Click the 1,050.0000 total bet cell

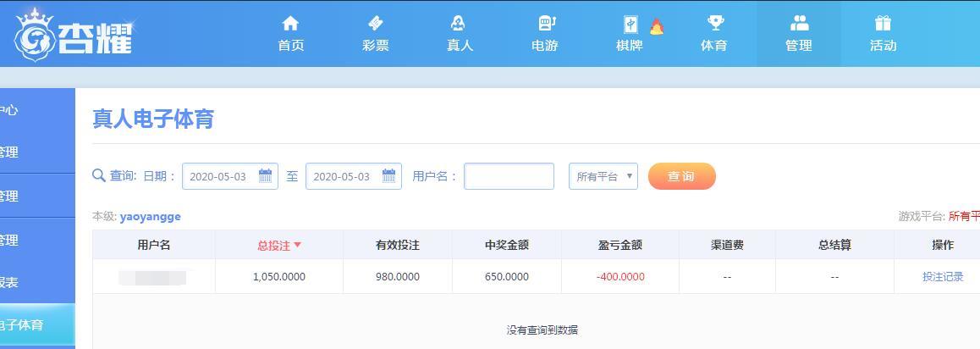point(279,276)
